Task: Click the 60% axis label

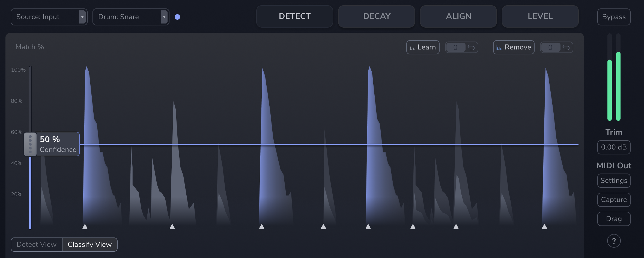Action: [17, 132]
